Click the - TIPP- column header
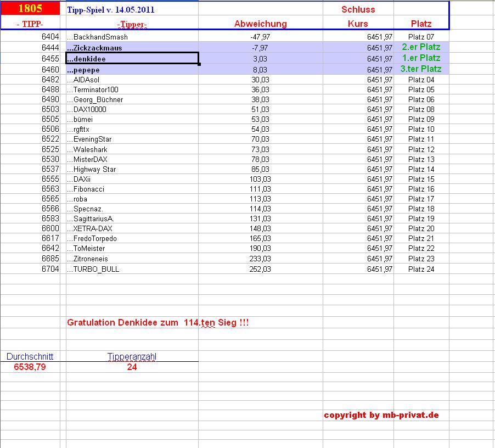Screen dimensions: 495x448 point(30,24)
